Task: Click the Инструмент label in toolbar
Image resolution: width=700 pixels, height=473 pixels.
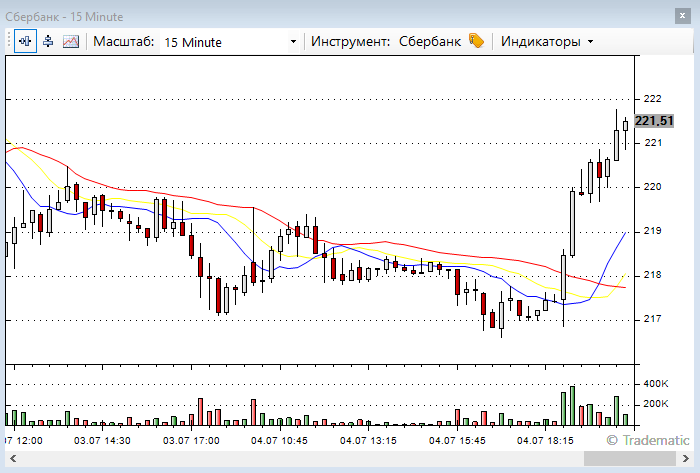Action: click(x=350, y=41)
